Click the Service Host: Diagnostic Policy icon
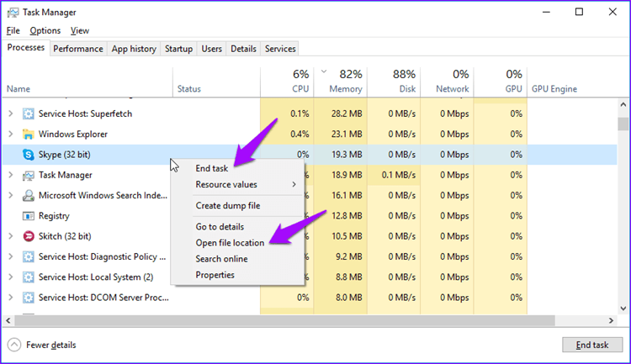Screen dimensions: 631x364 (28, 256)
